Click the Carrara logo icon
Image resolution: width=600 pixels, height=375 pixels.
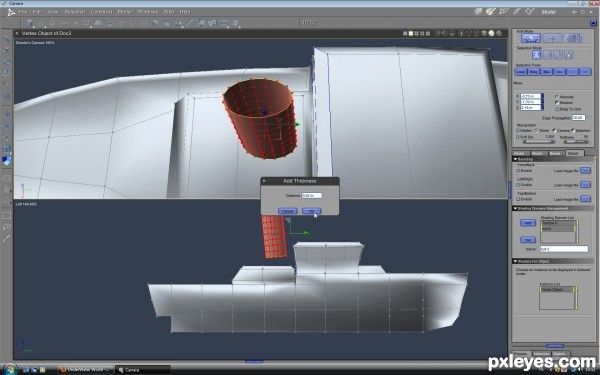[11, 12]
